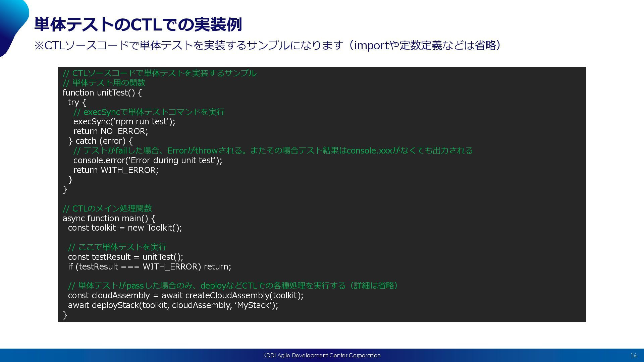Click comment about 単体テストがpassした場合のみ

233,286
